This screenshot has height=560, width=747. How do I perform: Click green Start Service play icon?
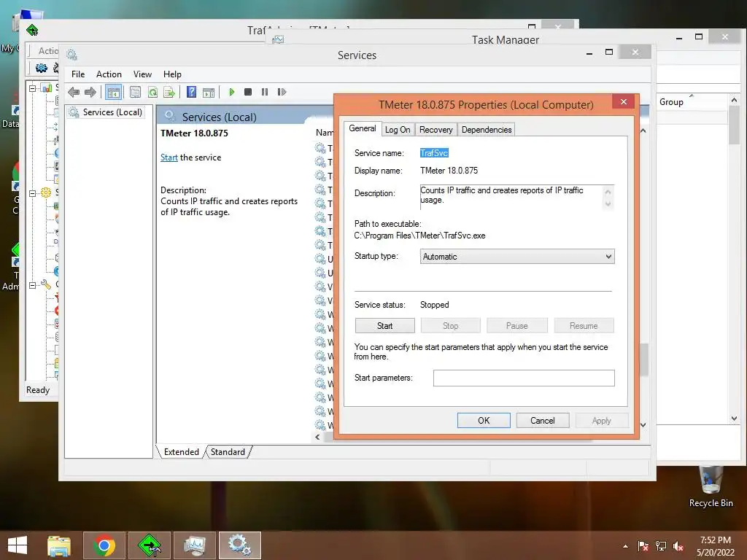[231, 92]
